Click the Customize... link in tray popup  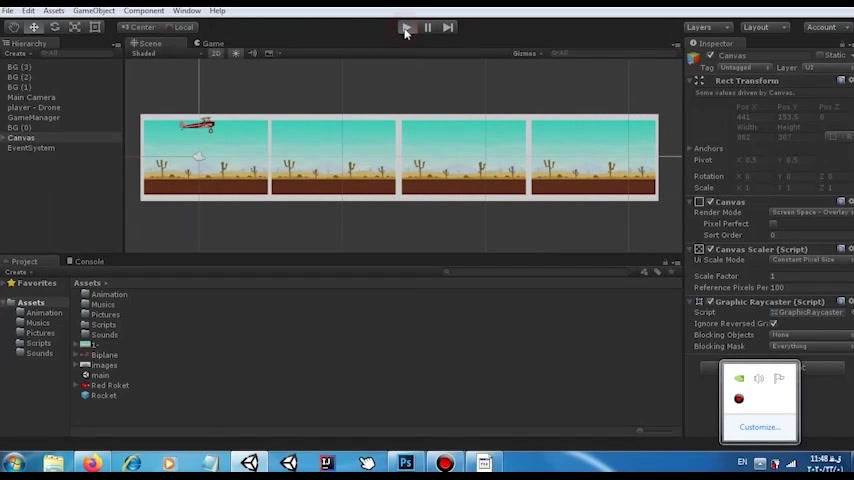pos(759,427)
